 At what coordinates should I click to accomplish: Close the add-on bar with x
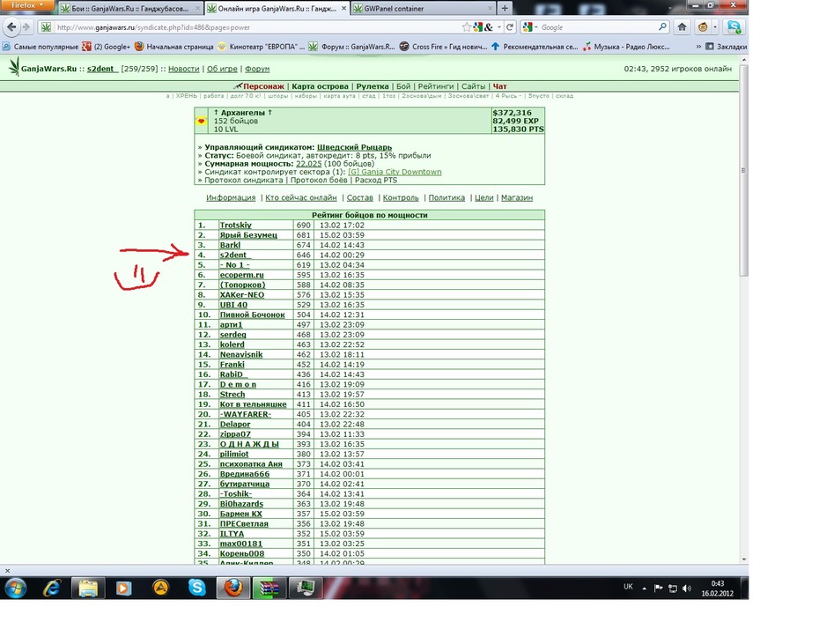(7, 571)
